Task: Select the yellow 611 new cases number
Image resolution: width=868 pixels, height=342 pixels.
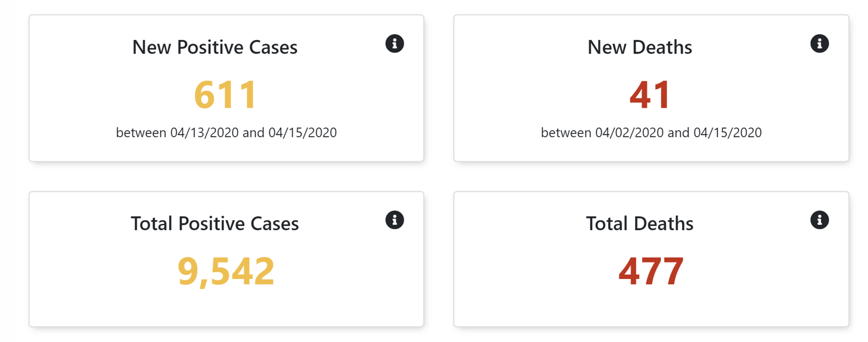Action: pos(226,94)
